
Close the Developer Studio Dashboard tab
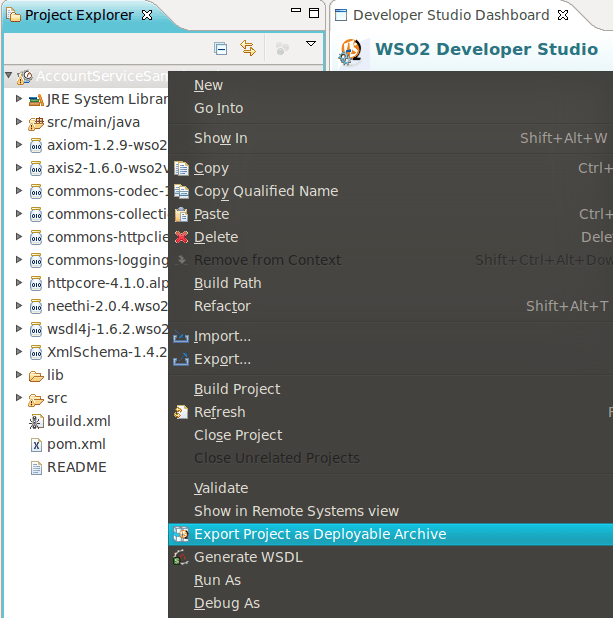pos(563,15)
